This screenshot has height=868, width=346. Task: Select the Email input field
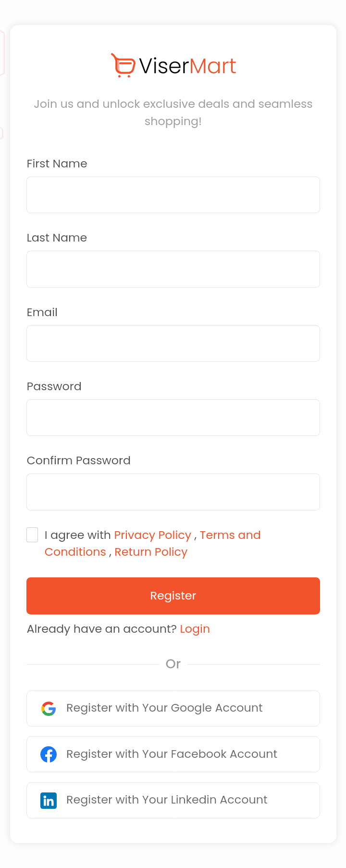coord(173,344)
